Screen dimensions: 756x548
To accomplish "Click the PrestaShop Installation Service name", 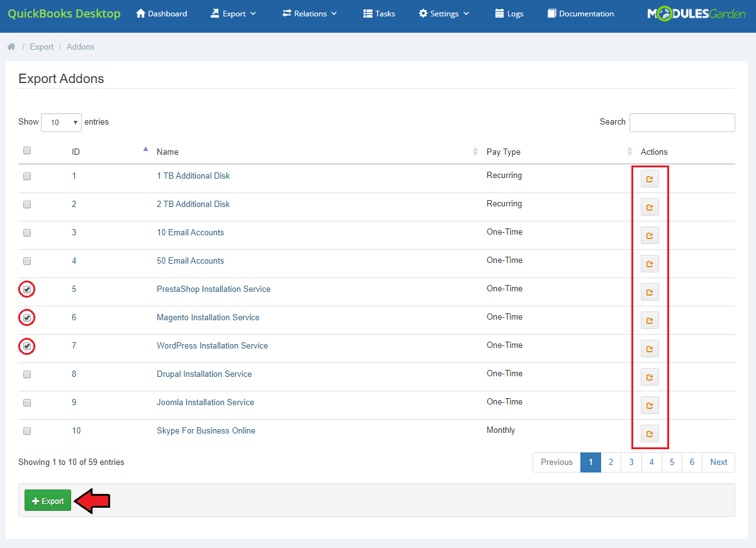I will [x=213, y=289].
